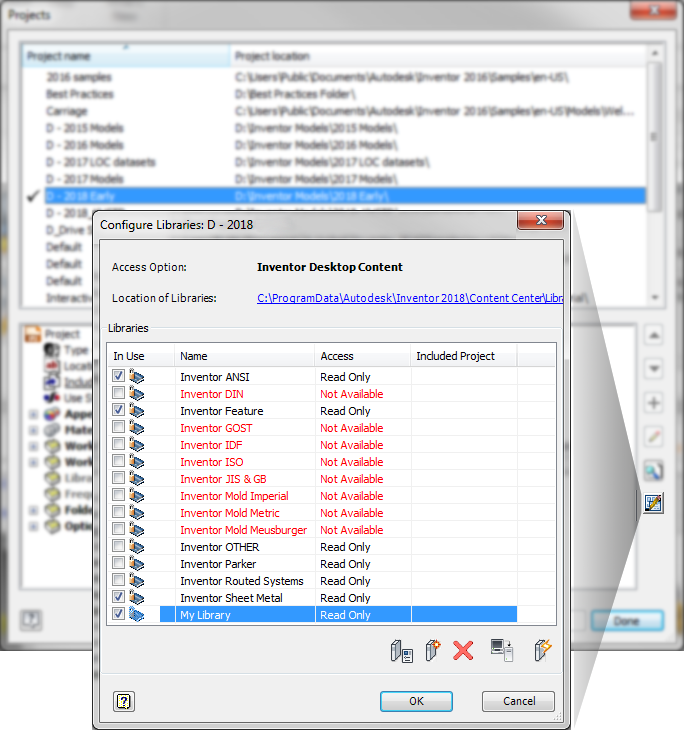
Task: Open Library Properties icon below the table
Action: pyautogui.click(x=401, y=651)
